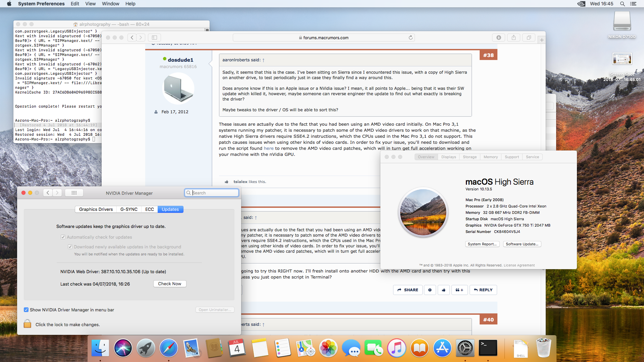The height and width of the screenshot is (362, 644).
Task: Click multi-quote button beside REPLY
Action: (x=460, y=290)
